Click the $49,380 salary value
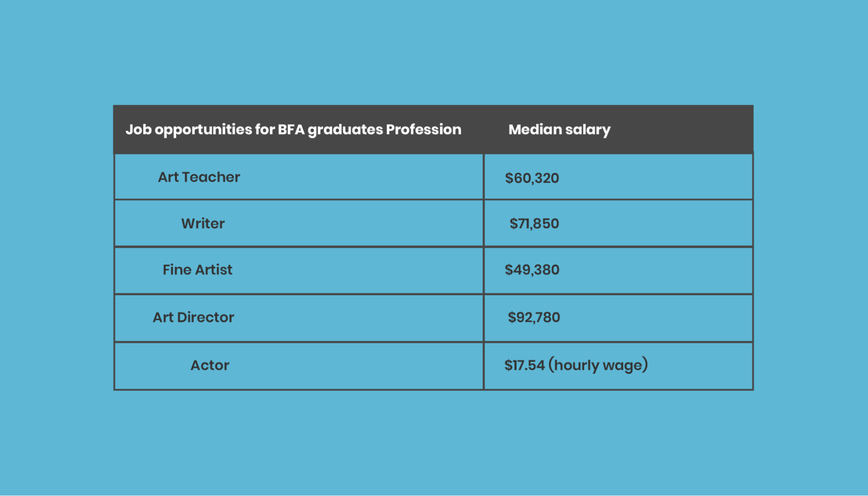The image size is (868, 496). [x=532, y=270]
